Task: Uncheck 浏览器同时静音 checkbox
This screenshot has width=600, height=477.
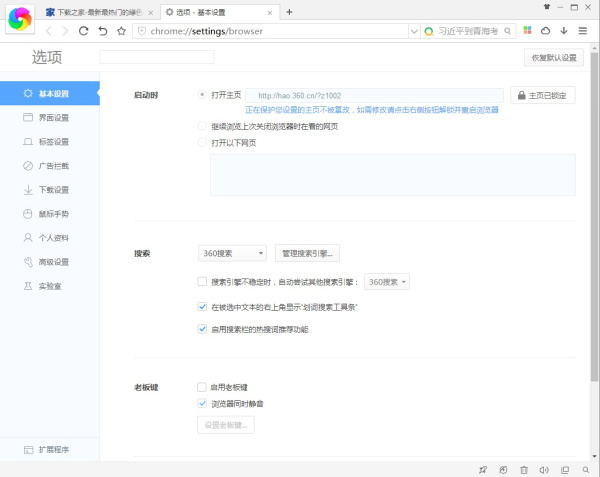Action: pyautogui.click(x=202, y=403)
